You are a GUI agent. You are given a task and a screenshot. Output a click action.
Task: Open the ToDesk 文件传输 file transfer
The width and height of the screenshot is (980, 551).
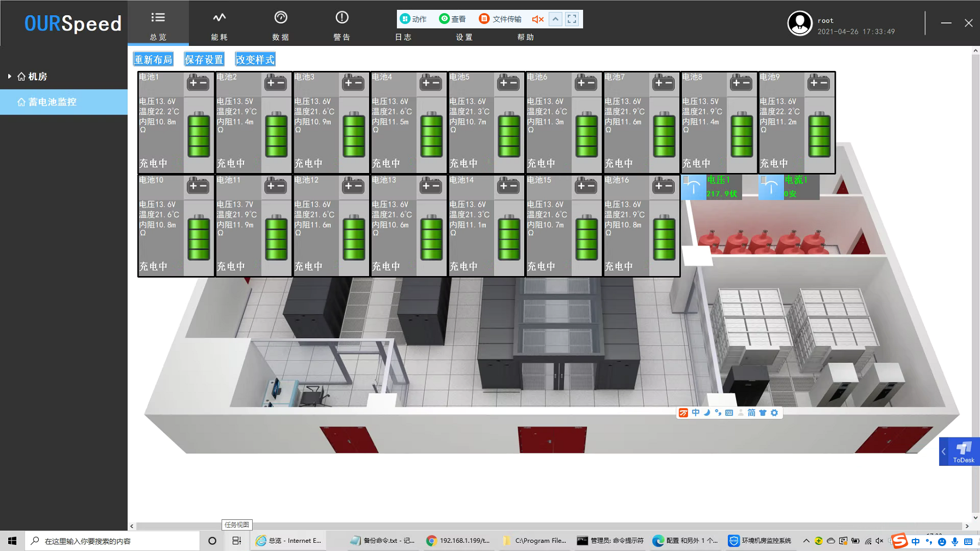coord(500,19)
